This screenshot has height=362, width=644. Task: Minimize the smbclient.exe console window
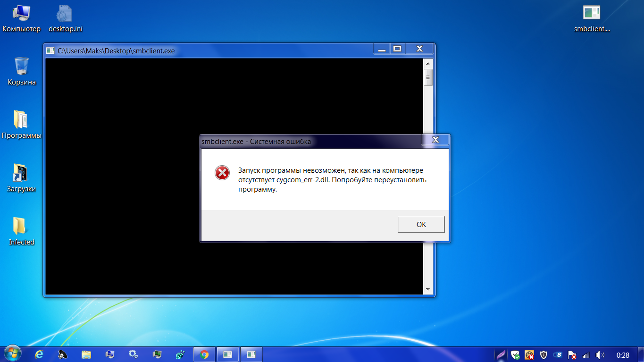[x=382, y=49]
